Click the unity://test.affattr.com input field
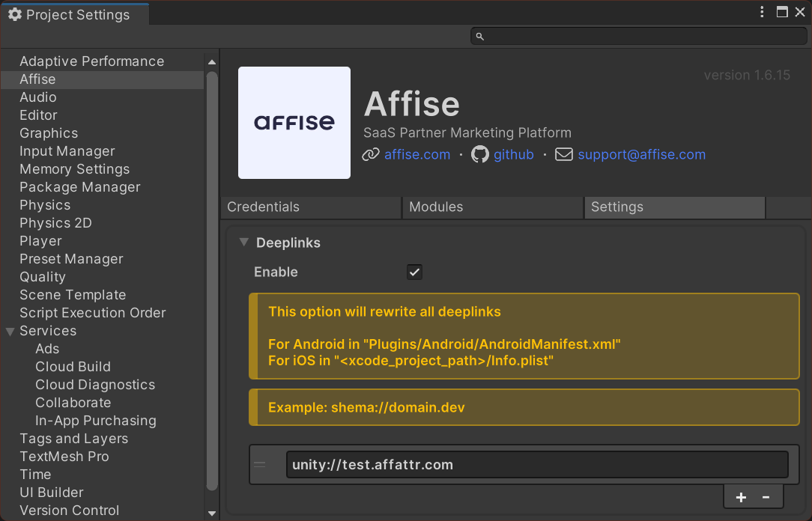 (x=536, y=464)
